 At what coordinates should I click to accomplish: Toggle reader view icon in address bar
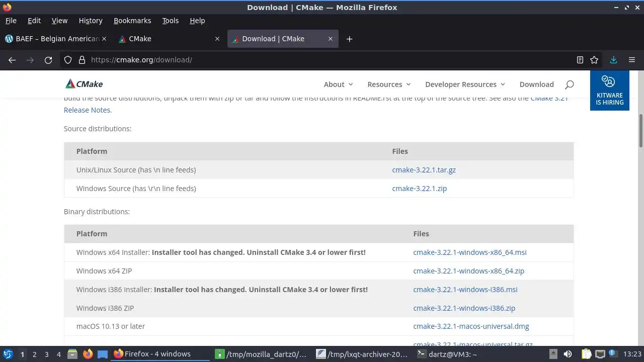click(x=580, y=60)
